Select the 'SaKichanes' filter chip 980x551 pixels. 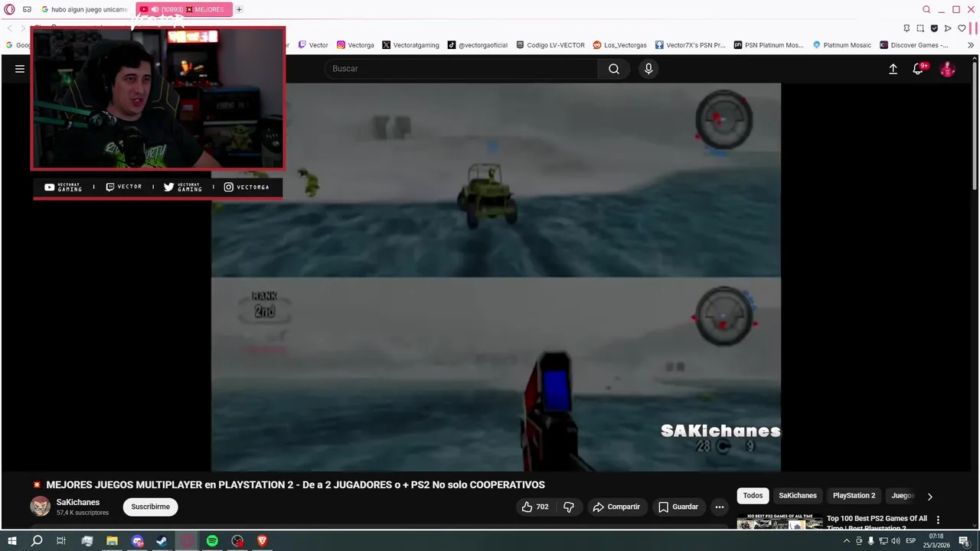[x=798, y=495]
